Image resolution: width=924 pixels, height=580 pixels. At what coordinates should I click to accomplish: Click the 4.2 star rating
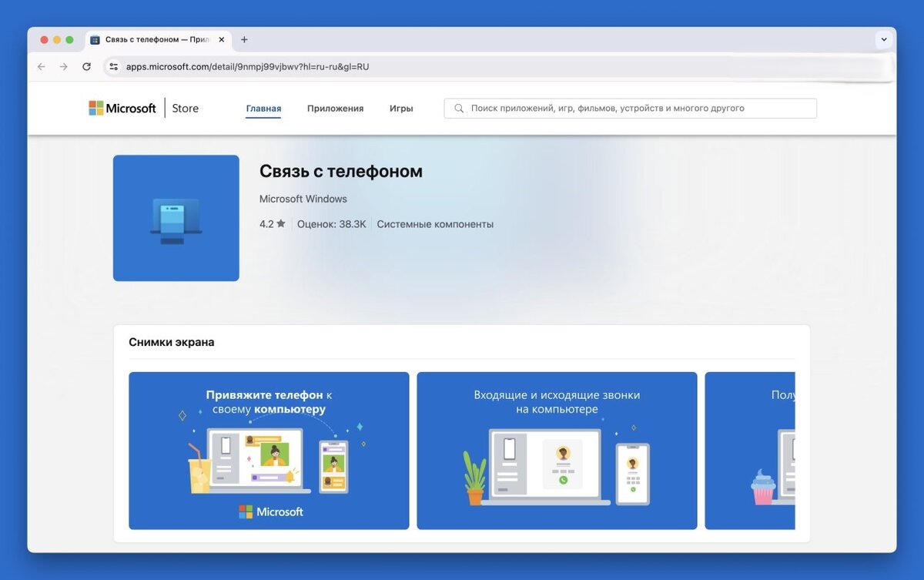coord(273,224)
